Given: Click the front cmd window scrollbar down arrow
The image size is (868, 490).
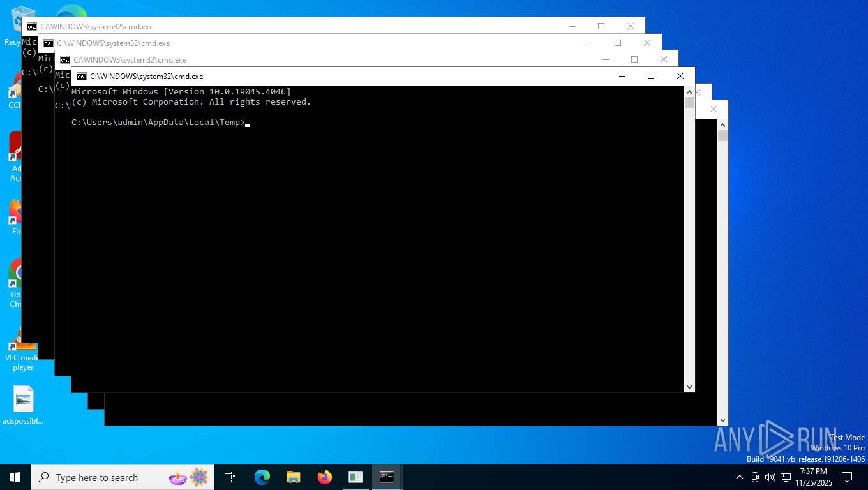Looking at the screenshot, I should click(x=689, y=387).
